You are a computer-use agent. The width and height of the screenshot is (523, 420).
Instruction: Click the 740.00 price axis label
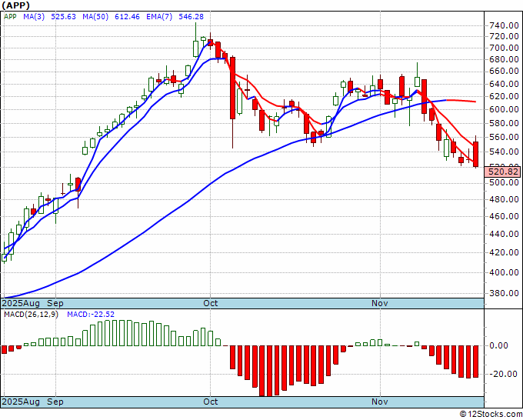(504, 25)
